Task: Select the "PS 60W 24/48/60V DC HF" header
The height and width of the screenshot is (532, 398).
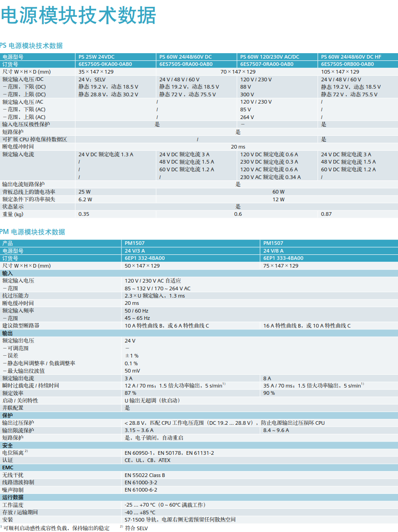Action: pos(351,57)
